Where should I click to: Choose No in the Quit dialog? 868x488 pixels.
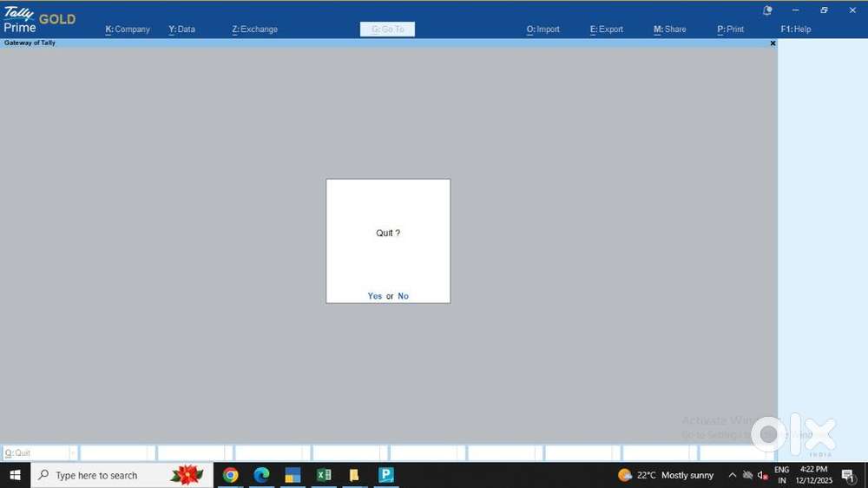[x=404, y=296]
